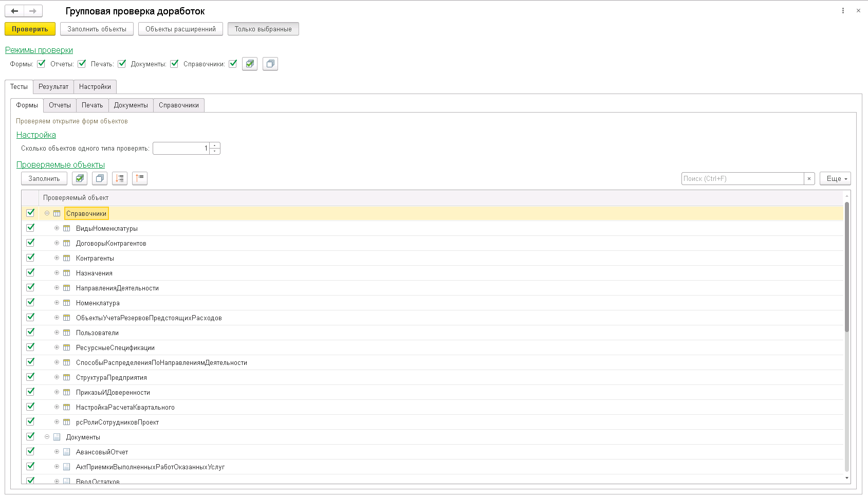Image resolution: width=868 pixels, height=496 pixels.
Task: Switch to the Настройки tab
Action: click(x=95, y=87)
